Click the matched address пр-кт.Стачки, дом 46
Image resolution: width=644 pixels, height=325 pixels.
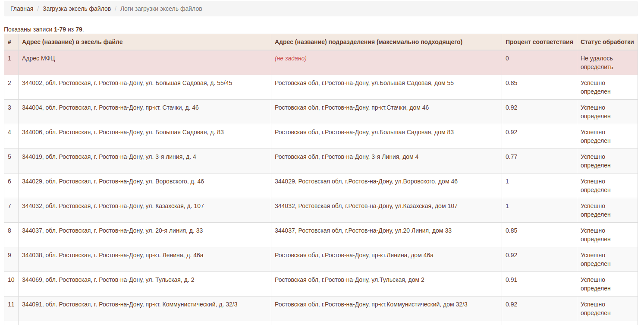tap(352, 107)
